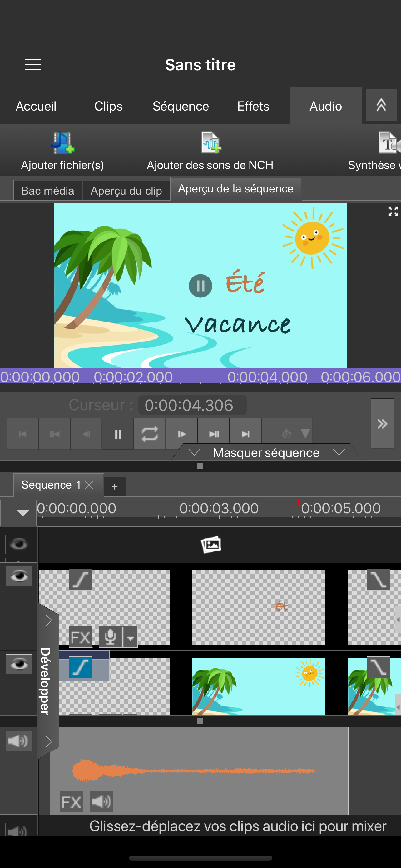Pause playback via preview overlay button
Viewport: 401px width, 868px height.
click(x=200, y=286)
